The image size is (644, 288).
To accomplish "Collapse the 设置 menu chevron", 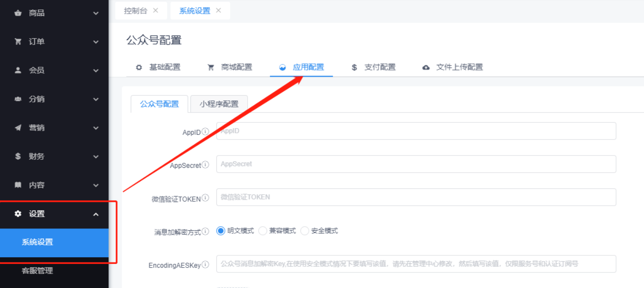I will tap(96, 214).
